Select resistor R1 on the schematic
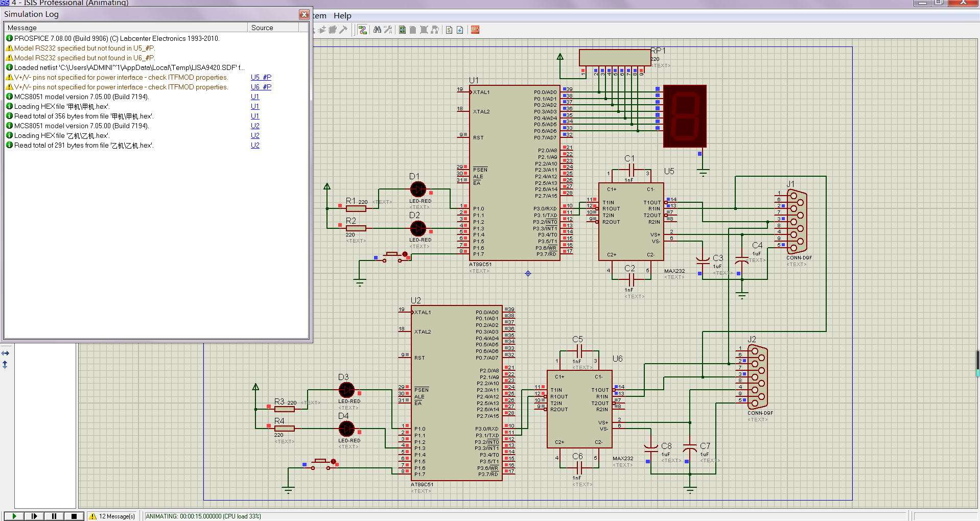 pos(356,208)
